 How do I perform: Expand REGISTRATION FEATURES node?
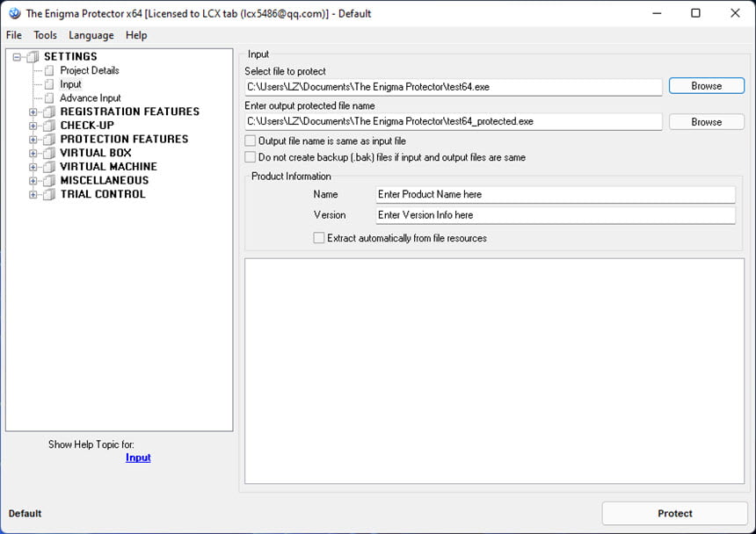[33, 112]
